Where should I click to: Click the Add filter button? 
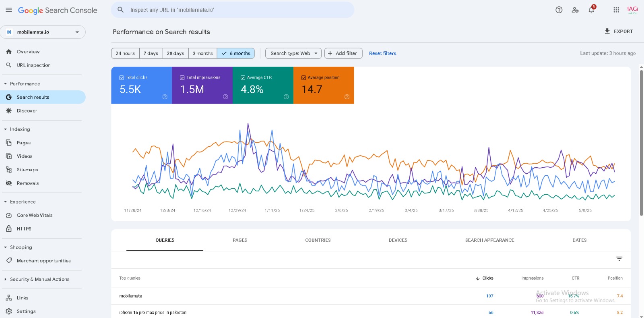tap(343, 53)
